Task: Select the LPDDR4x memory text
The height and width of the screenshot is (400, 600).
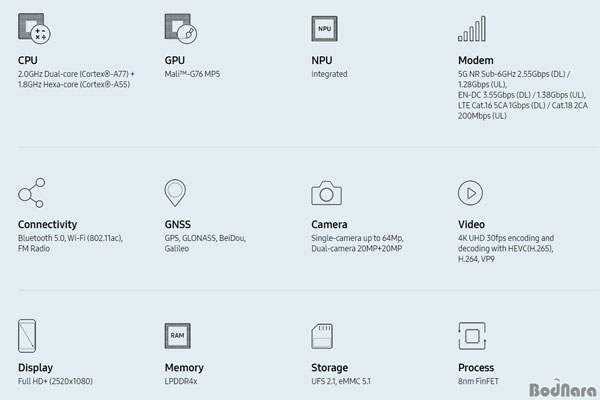Action: (181, 381)
